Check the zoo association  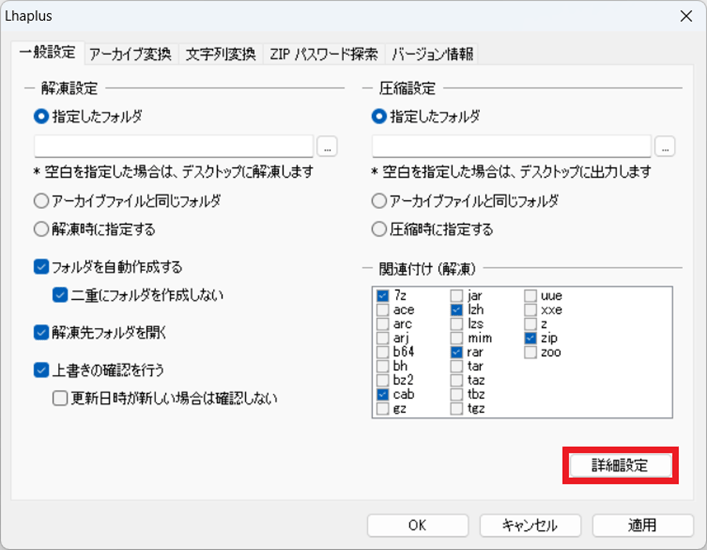click(531, 352)
